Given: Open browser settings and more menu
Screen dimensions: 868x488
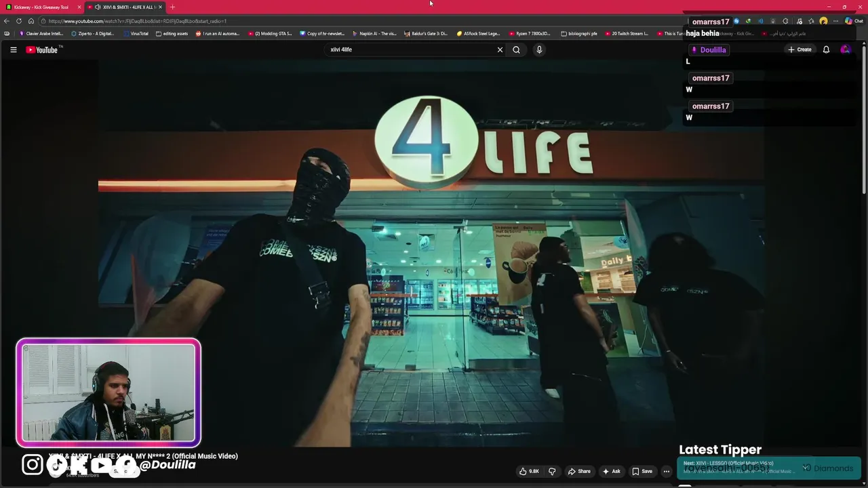Looking at the screenshot, I should click(835, 21).
